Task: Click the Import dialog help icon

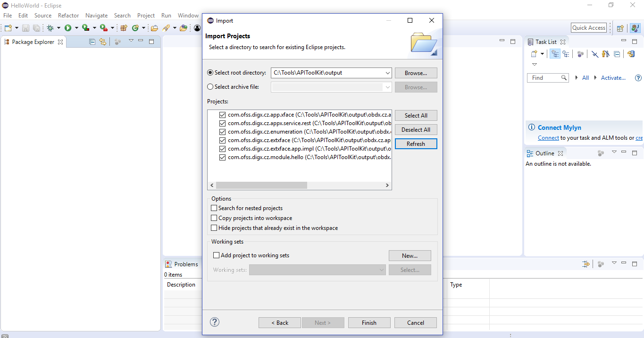Action: (x=215, y=322)
